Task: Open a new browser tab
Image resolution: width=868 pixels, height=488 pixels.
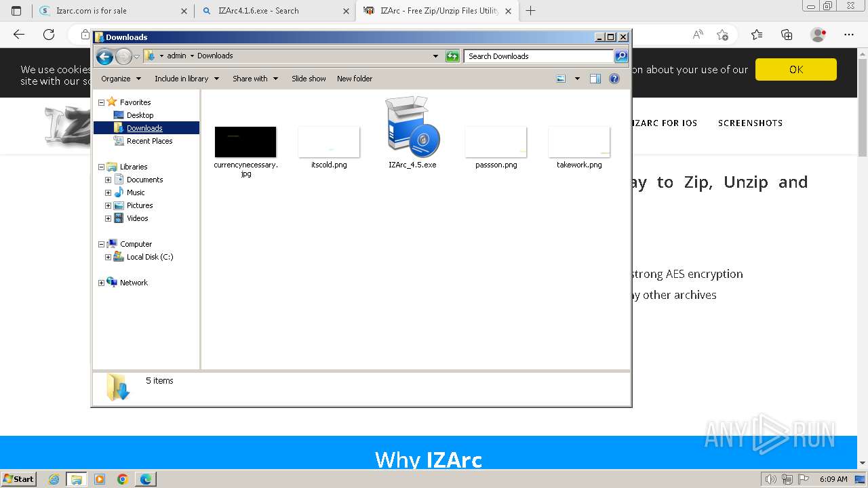Action: click(530, 11)
